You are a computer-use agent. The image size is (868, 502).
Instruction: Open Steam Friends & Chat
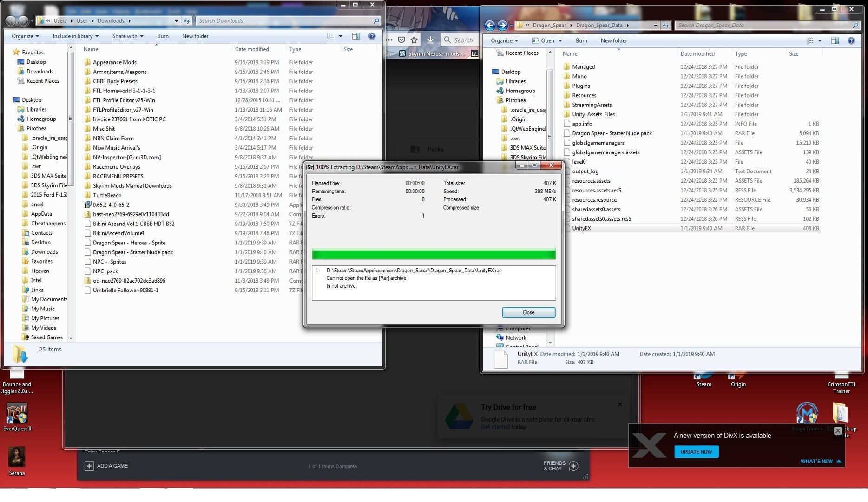coord(560,466)
